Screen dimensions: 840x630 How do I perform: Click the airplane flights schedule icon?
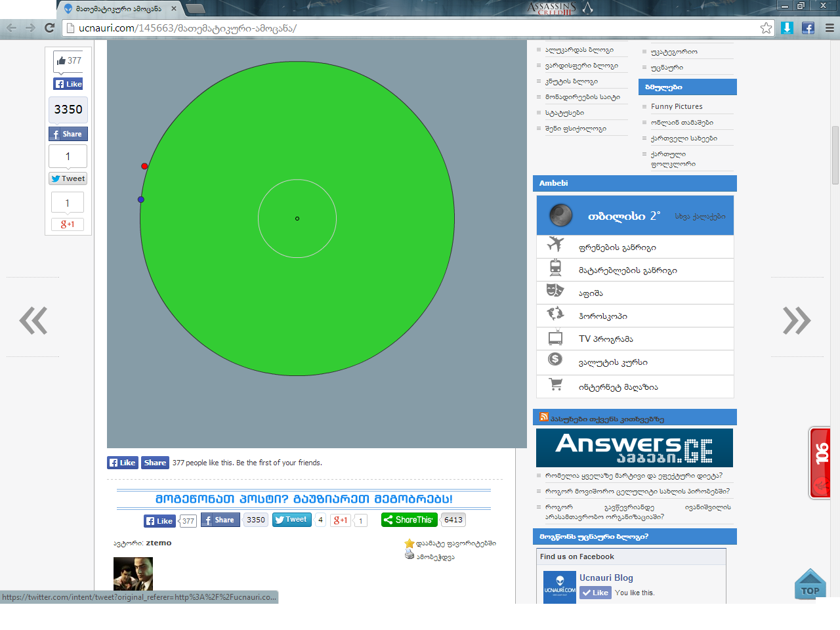point(555,244)
